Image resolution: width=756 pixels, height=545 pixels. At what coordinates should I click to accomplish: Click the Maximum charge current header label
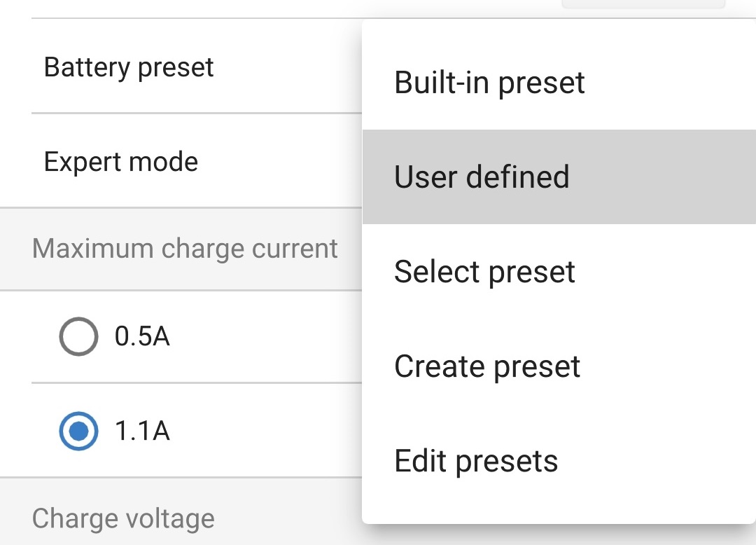click(x=185, y=249)
